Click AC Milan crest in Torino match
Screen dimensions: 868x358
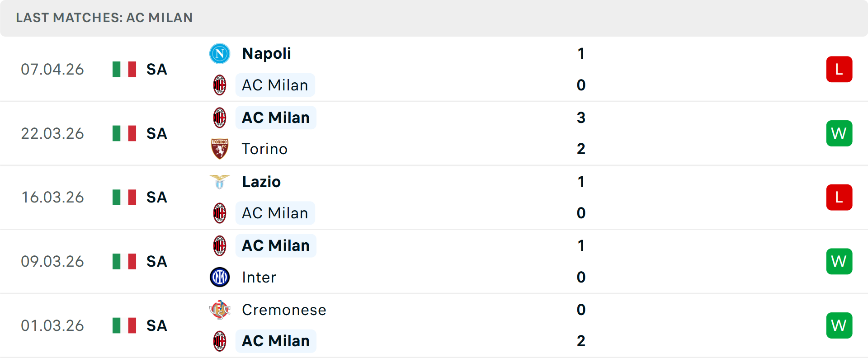click(x=220, y=118)
